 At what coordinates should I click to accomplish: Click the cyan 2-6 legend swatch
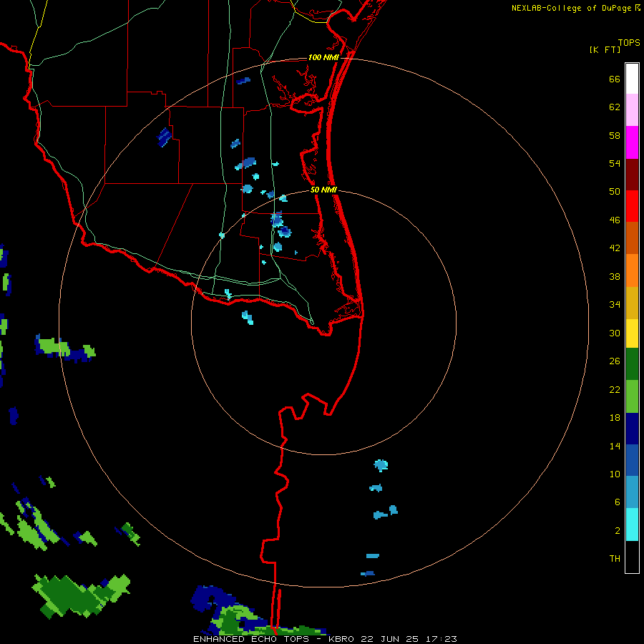tap(632, 525)
